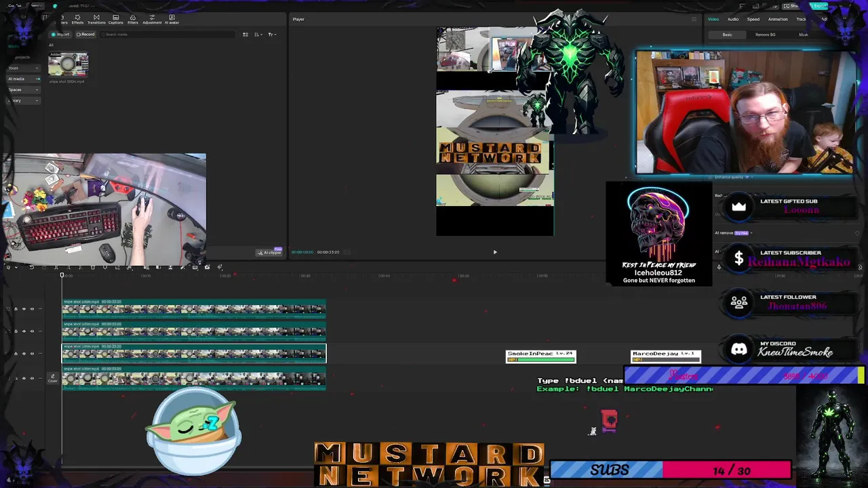Hide the second video track with eye icon
868x488 pixels.
pos(24,331)
